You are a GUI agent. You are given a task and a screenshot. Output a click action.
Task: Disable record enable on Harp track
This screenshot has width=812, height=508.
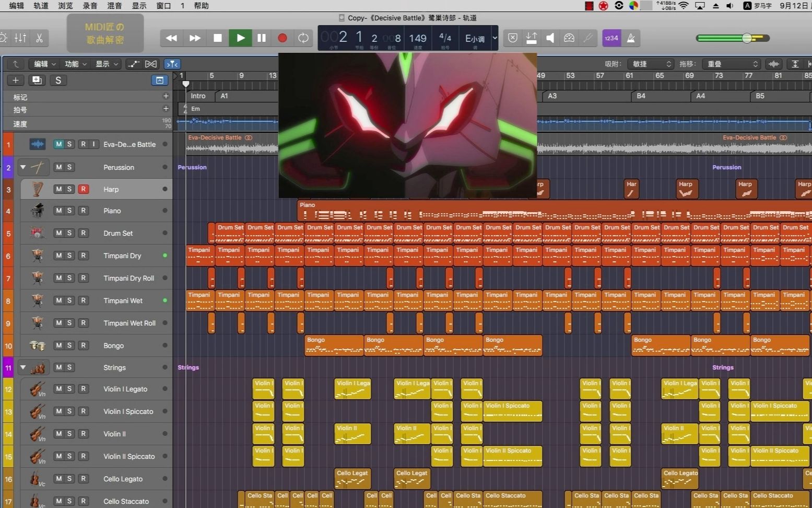pyautogui.click(x=83, y=189)
